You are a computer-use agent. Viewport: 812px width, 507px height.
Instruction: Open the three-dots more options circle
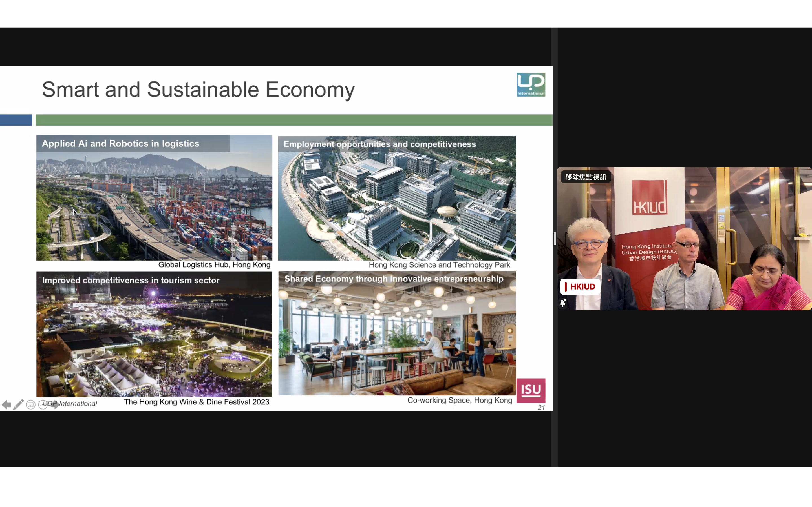click(43, 405)
